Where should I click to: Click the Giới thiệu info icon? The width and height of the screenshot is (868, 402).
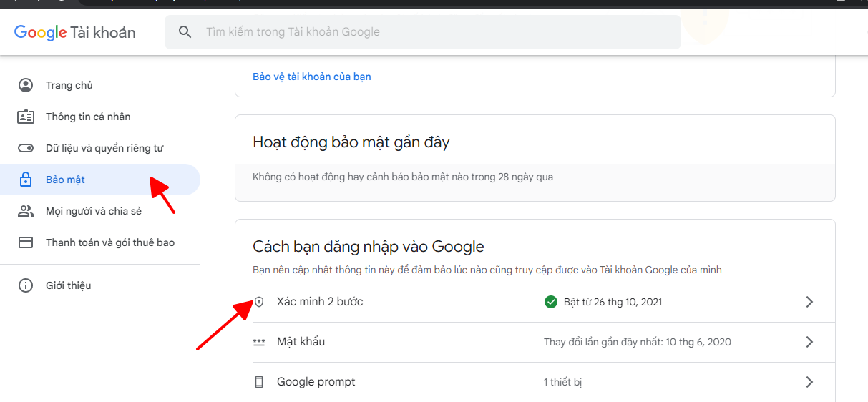[x=26, y=285]
